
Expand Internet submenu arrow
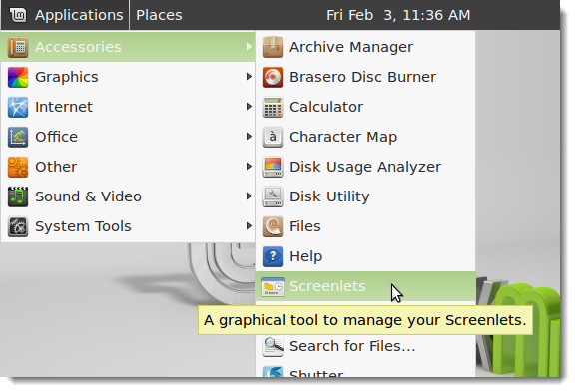pos(249,107)
